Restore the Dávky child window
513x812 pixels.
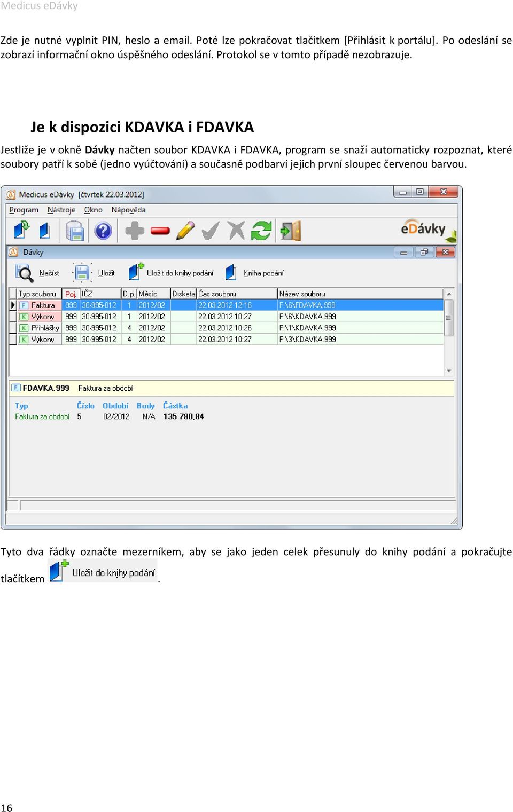pos(424,253)
